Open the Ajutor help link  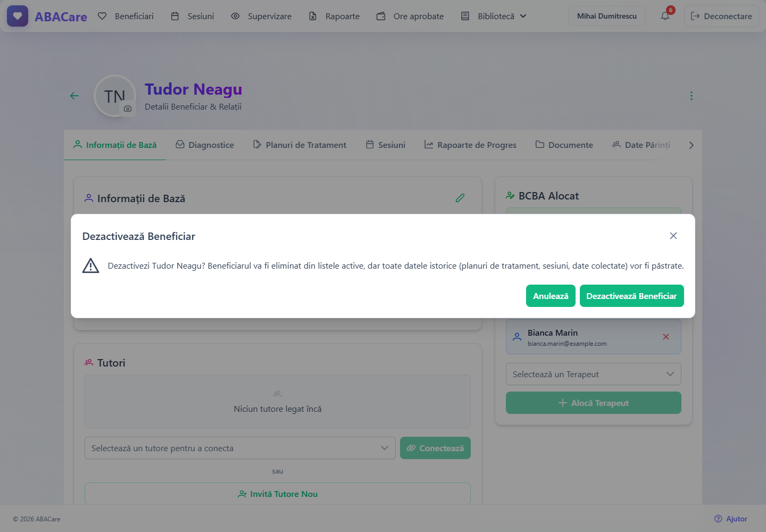731,519
